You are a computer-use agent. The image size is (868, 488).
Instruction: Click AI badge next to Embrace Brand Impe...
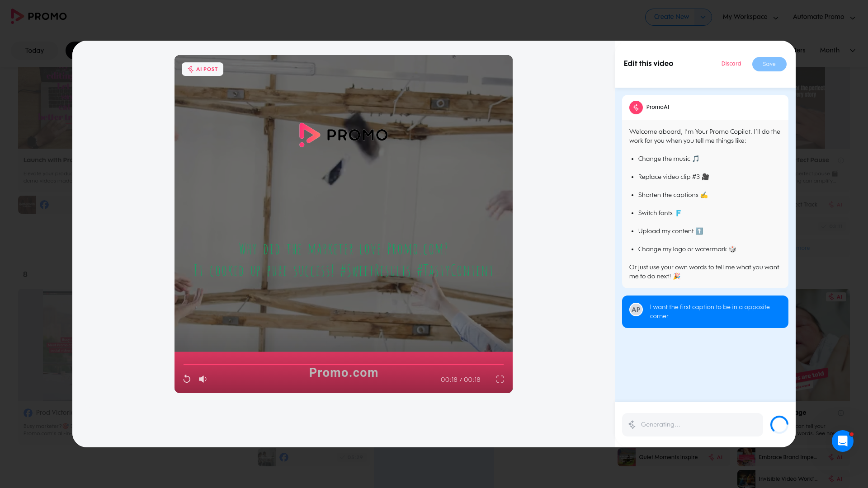[x=835, y=457]
